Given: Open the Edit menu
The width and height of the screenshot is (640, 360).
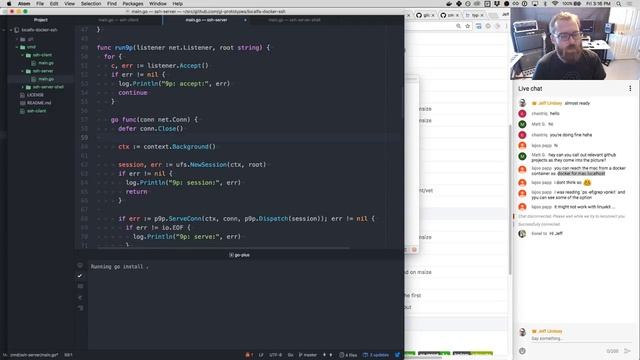Looking at the screenshot, I should [x=54, y=3].
